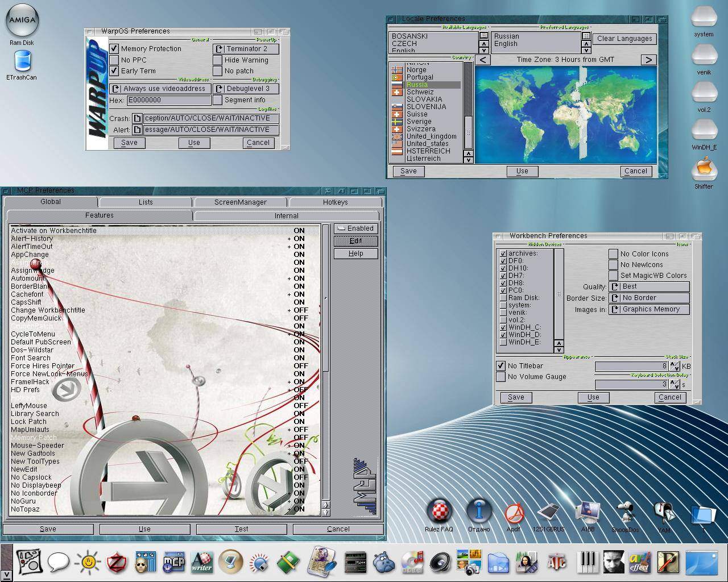Open the vol.2 drive icon

click(704, 93)
